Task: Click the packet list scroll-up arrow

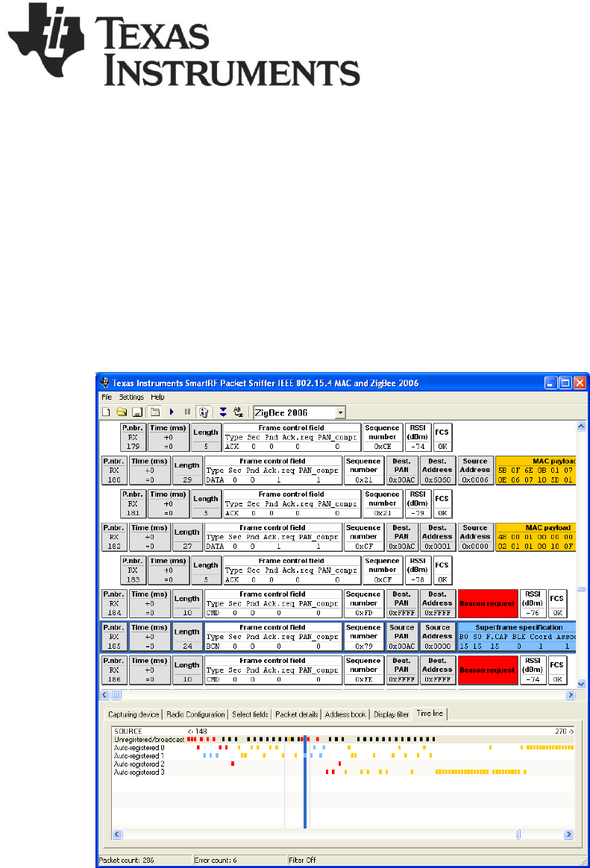Action: click(x=581, y=427)
